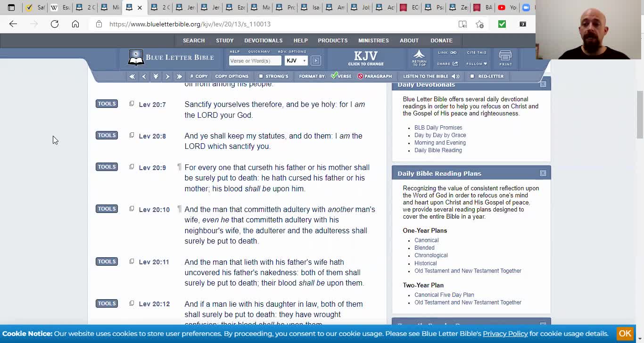The height and width of the screenshot is (343, 644).
Task: Open the Chronological one-year plan
Action: (x=431, y=255)
